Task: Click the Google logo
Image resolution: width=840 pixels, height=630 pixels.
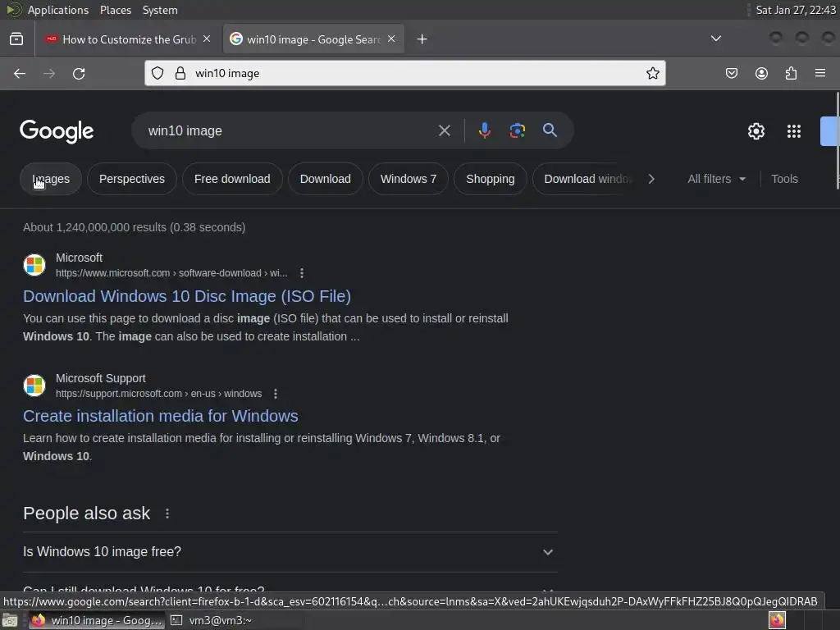Action: coord(57,131)
